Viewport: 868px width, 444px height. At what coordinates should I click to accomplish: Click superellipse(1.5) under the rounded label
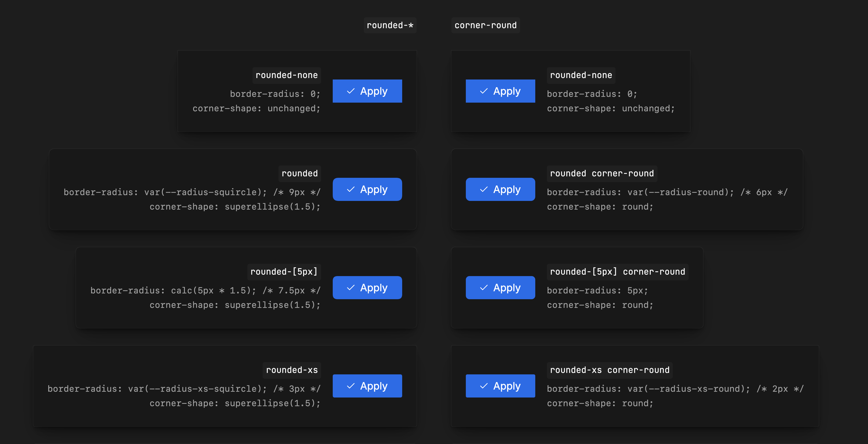click(273, 207)
